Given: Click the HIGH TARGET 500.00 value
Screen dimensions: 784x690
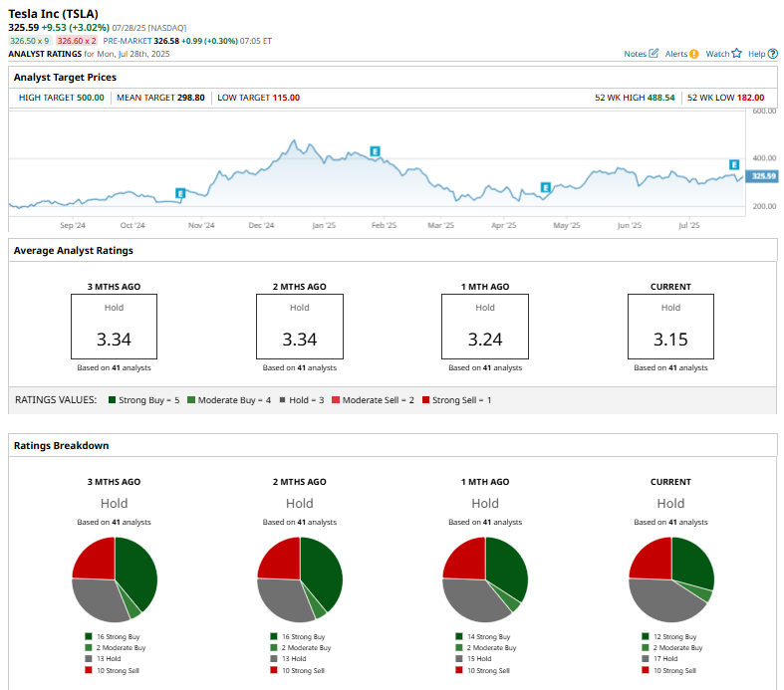Looking at the screenshot, I should (x=90, y=98).
